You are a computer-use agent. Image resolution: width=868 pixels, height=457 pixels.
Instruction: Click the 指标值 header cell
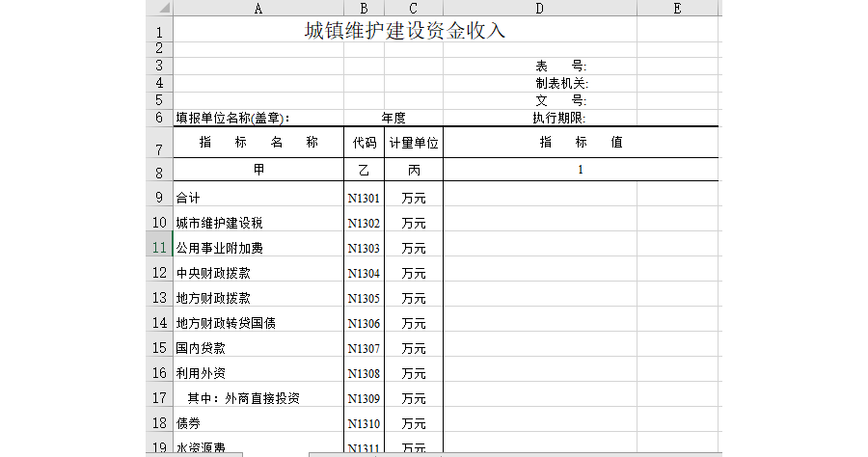tap(581, 143)
